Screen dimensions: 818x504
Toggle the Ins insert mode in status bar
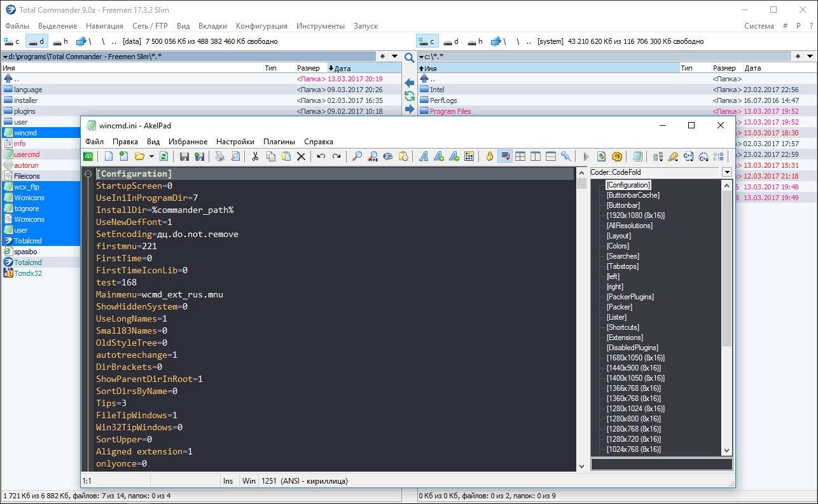coord(228,481)
